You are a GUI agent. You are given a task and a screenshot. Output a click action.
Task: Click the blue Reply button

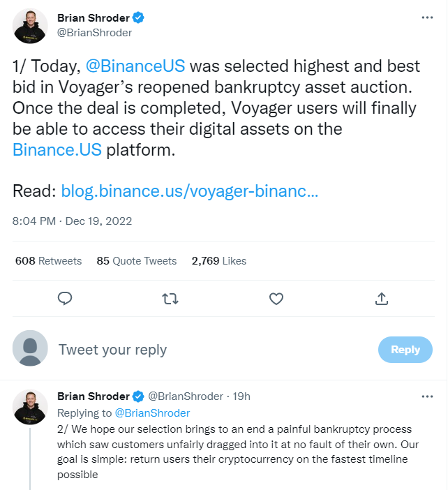(x=405, y=350)
